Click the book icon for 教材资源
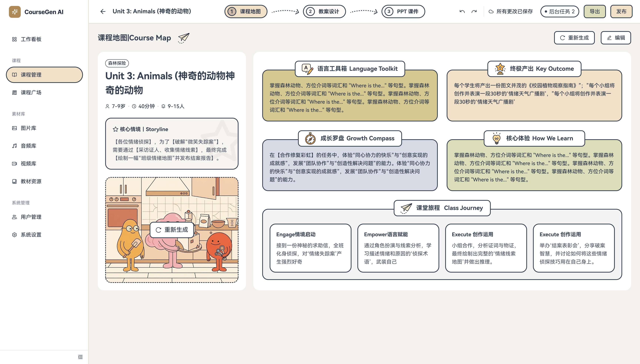This screenshot has width=640, height=364. [14, 181]
